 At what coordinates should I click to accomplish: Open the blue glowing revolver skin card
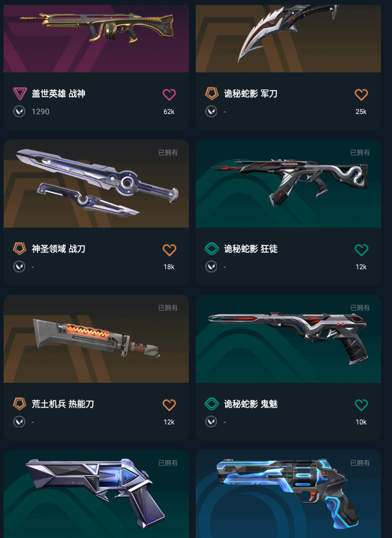pyautogui.click(x=289, y=494)
